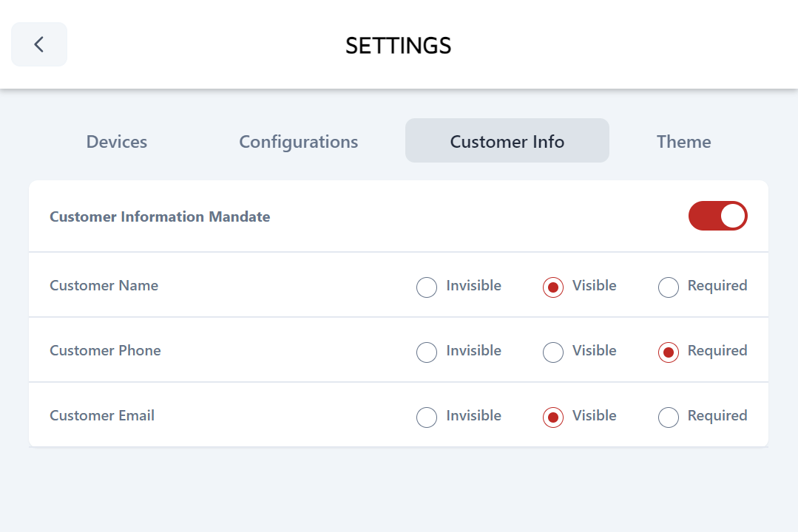
Task: Set Customer Phone to Invisible
Action: pos(427,352)
